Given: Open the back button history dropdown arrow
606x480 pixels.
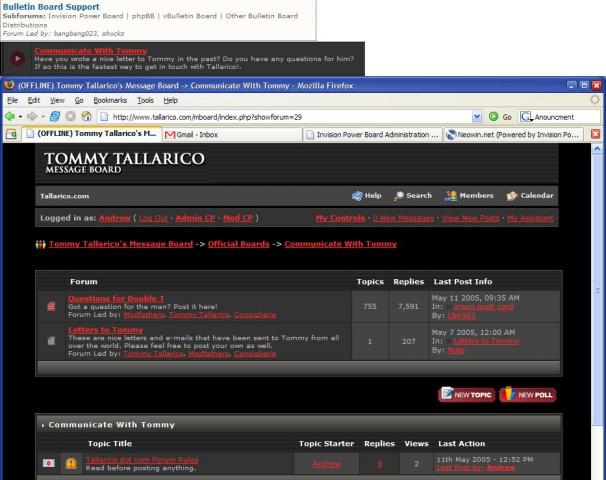Looking at the screenshot, I should [20, 116].
